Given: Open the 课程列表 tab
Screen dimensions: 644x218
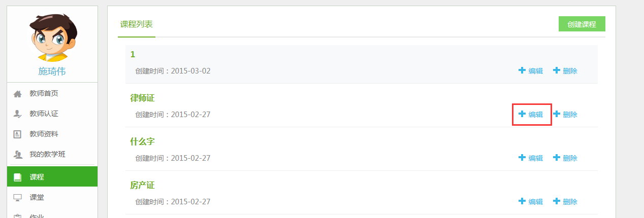Looking at the screenshot, I should tap(136, 24).
